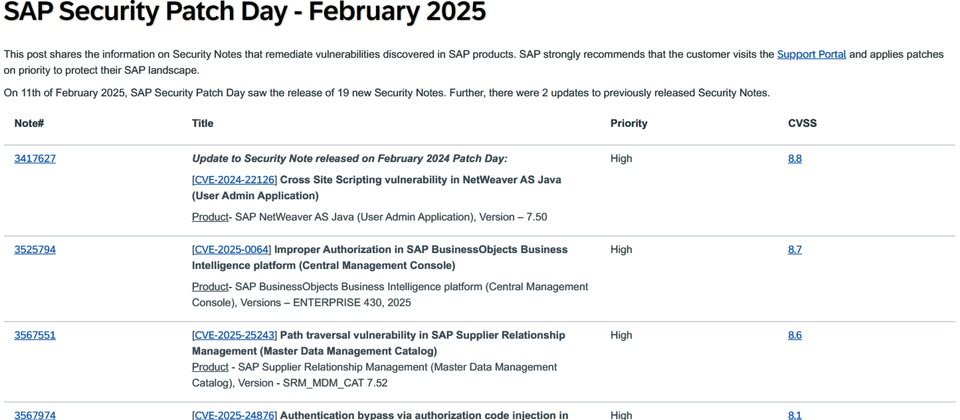Click the paragraph about 19 new Security Notes
The image size is (960, 420).
(x=386, y=93)
